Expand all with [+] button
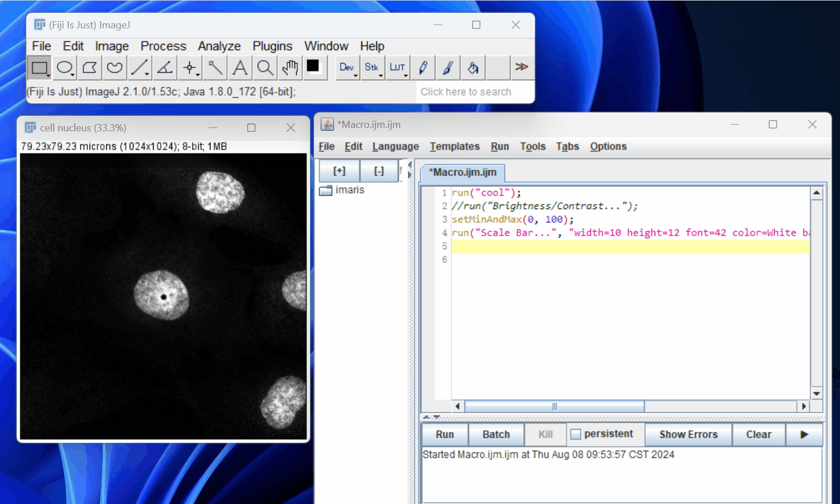This screenshot has height=504, width=840. pyautogui.click(x=339, y=171)
